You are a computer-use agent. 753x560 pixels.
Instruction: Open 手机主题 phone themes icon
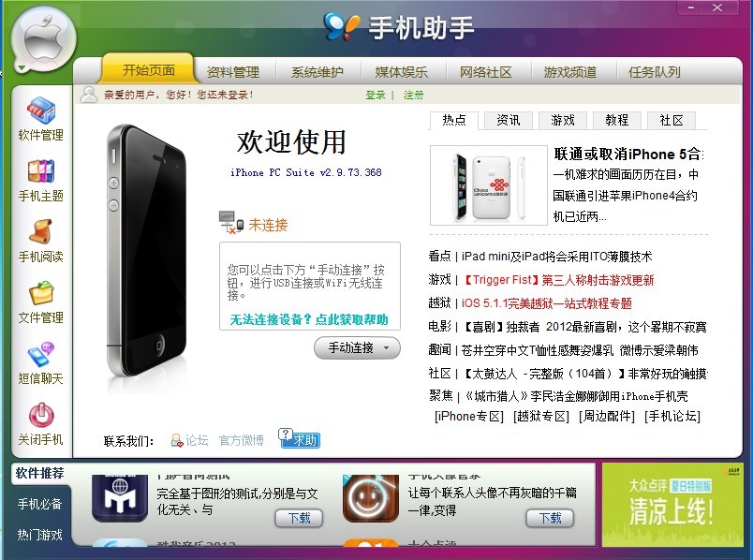(41, 171)
